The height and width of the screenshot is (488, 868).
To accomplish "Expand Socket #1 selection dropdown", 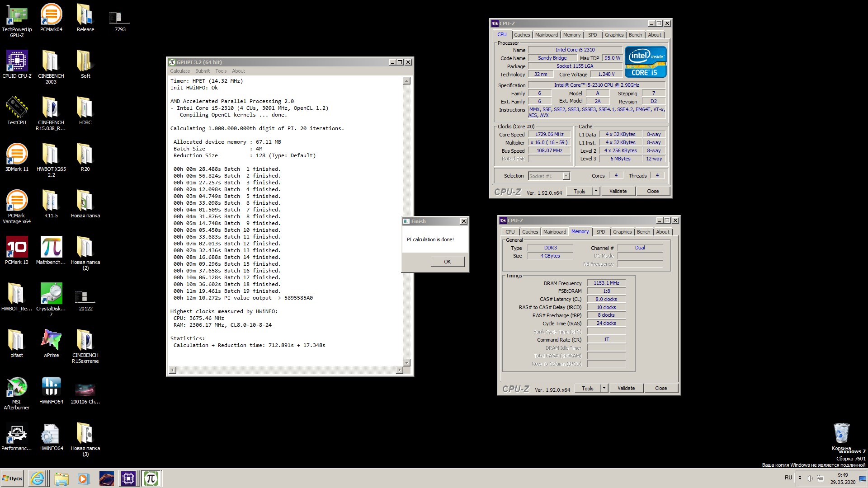I will point(566,176).
